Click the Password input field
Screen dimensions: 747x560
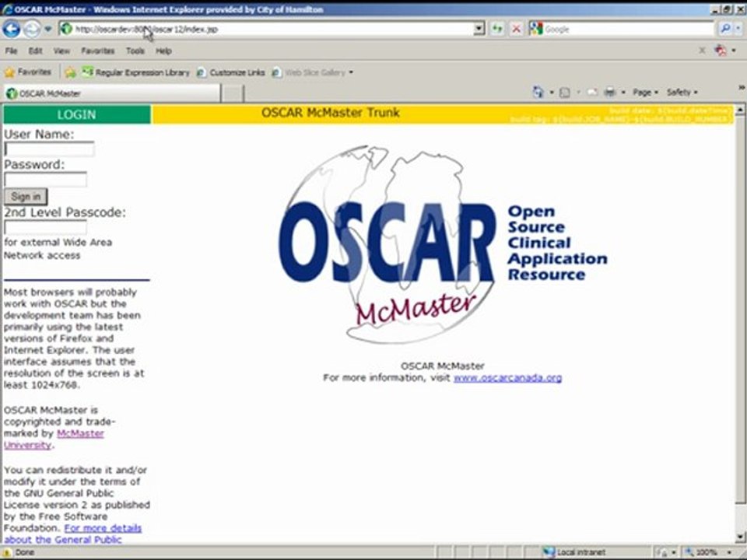tap(45, 180)
